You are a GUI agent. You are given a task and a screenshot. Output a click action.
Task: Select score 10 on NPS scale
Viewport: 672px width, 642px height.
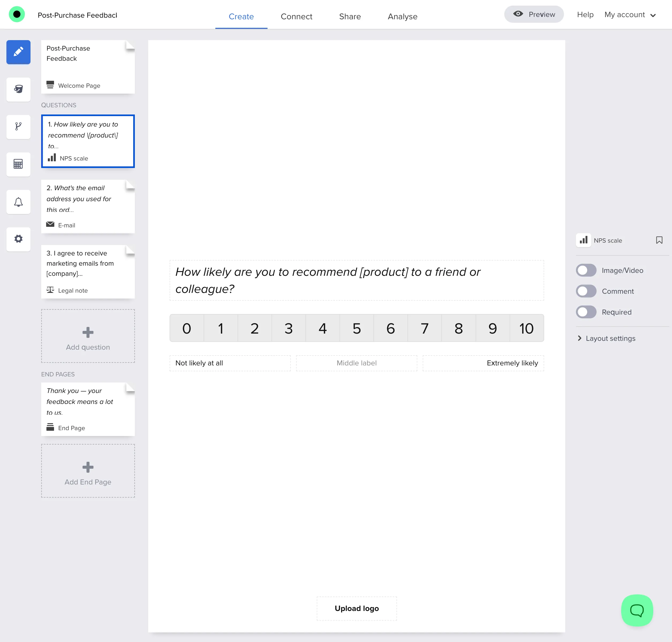(526, 328)
